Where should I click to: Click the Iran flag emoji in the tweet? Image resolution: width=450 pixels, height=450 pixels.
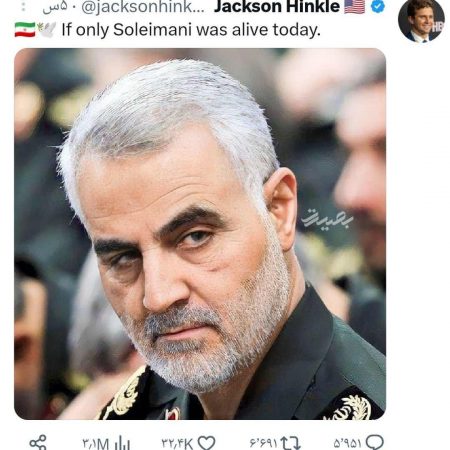(25, 30)
